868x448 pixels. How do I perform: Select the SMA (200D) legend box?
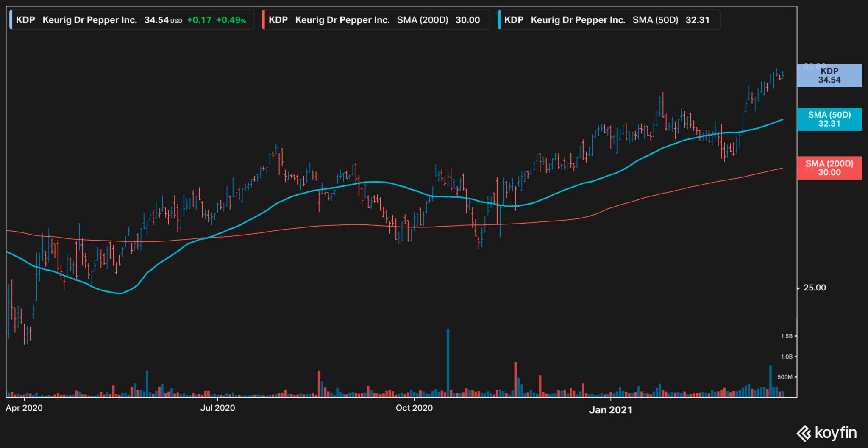tap(376, 20)
